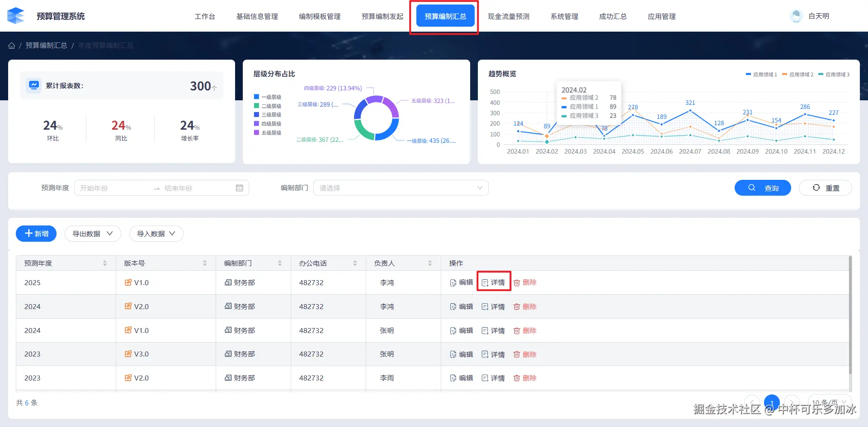The height and width of the screenshot is (427, 868).
Task: Open the 系统管理 menu tab
Action: point(564,17)
